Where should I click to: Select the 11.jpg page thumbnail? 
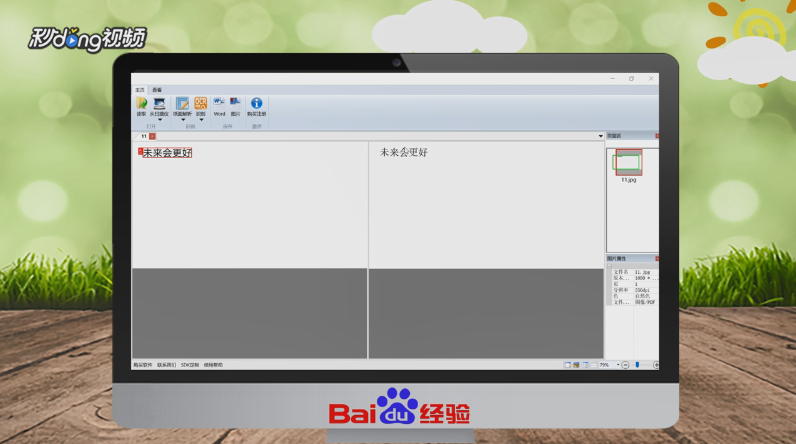tap(628, 162)
